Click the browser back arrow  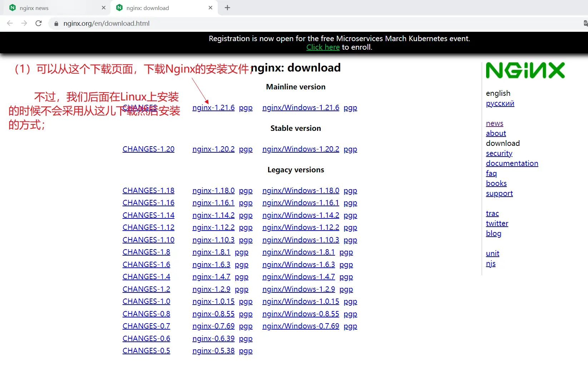(x=10, y=23)
